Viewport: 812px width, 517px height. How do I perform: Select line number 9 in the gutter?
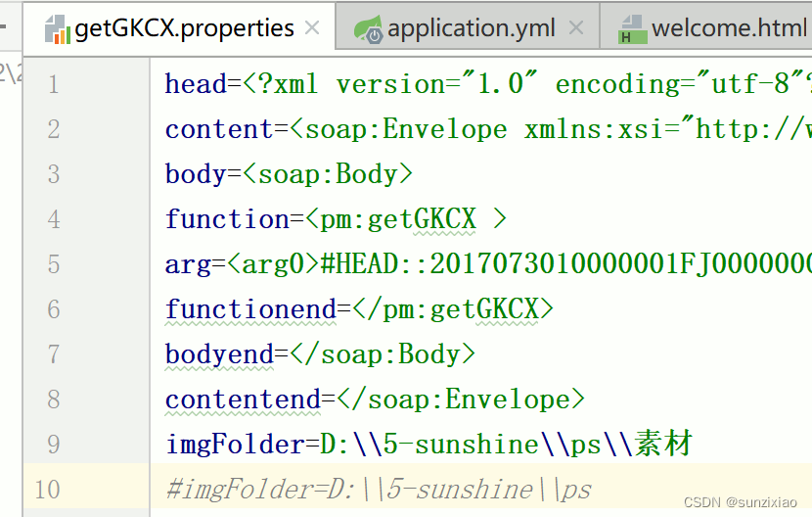tap(54, 445)
